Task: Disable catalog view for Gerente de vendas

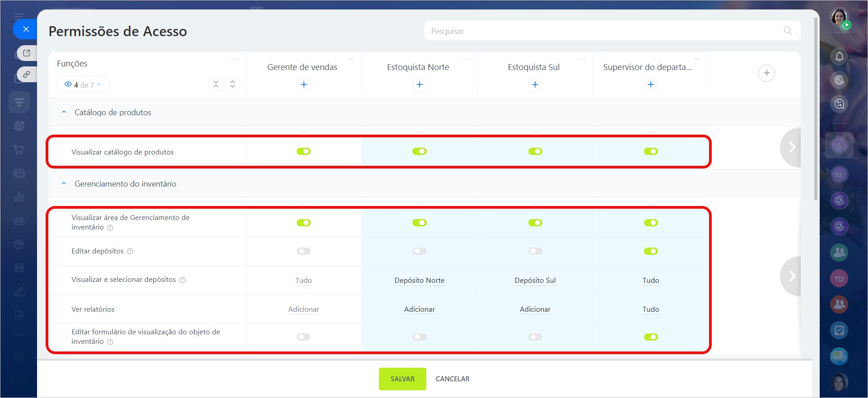Action: pos(304,151)
